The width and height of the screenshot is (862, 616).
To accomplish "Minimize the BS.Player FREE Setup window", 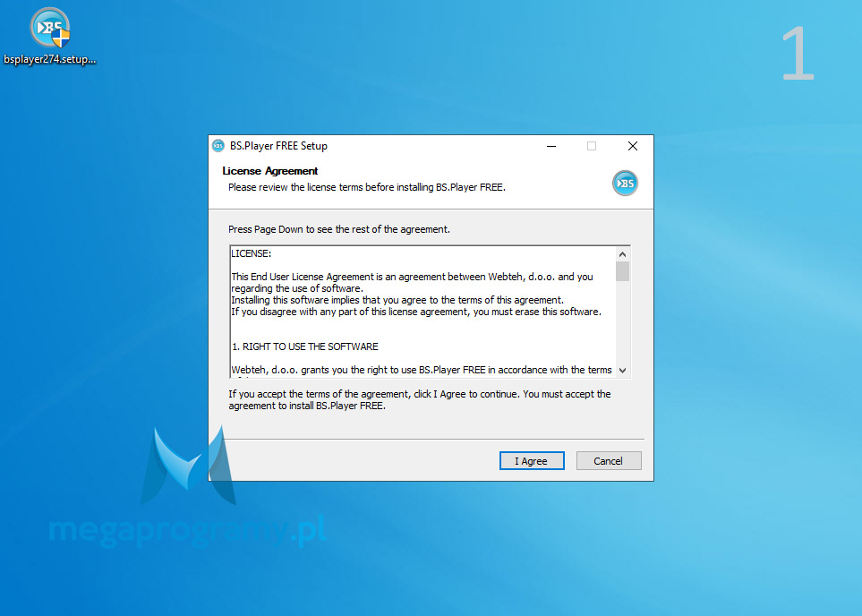I will [551, 146].
